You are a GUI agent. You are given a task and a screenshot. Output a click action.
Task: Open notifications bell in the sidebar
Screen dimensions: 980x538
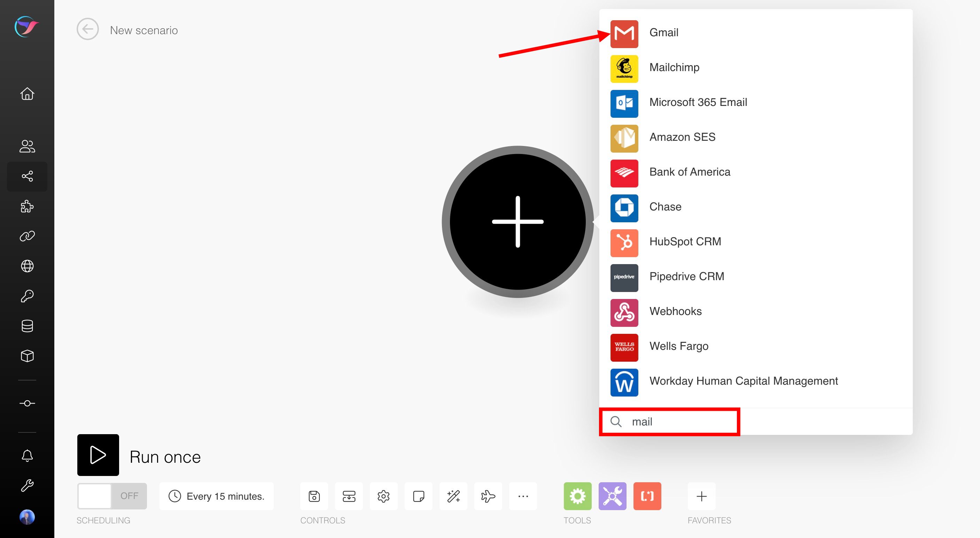pos(27,455)
